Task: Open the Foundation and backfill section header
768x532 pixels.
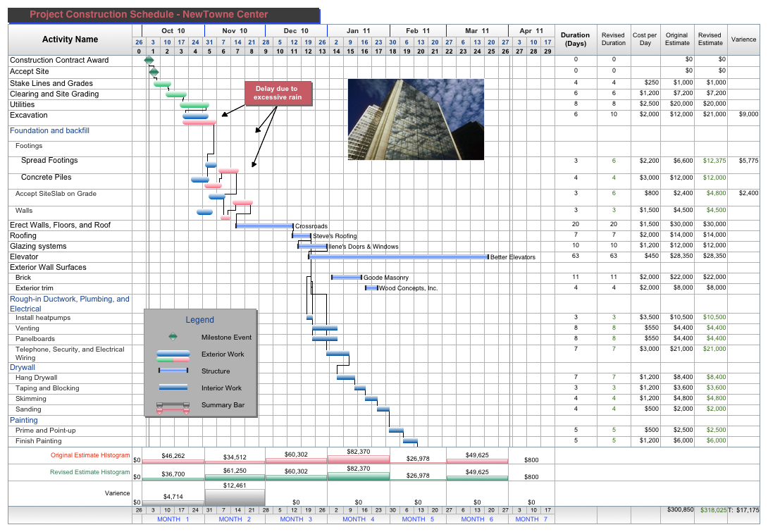Action: coord(49,130)
